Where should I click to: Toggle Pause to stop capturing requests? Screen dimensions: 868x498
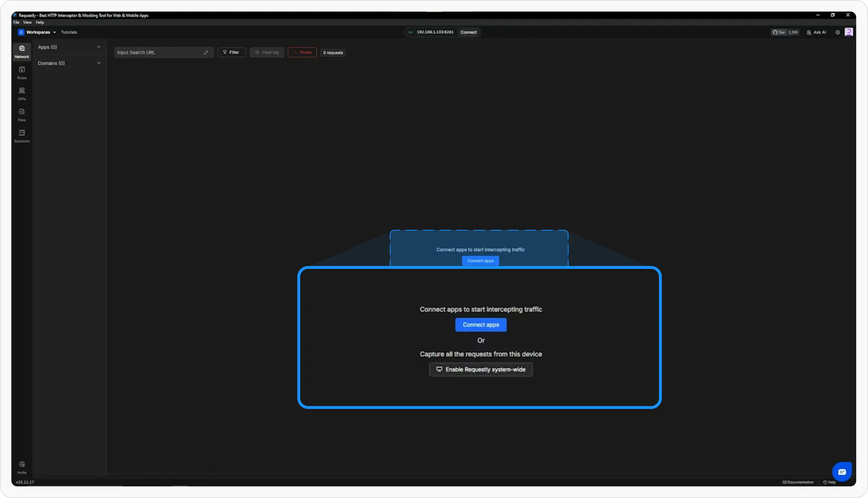pos(302,52)
